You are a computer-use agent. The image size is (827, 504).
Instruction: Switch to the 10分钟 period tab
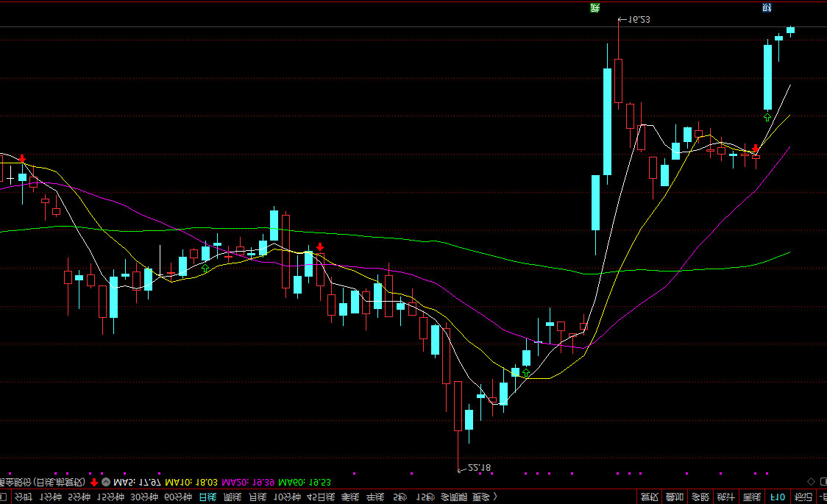[x=287, y=497]
